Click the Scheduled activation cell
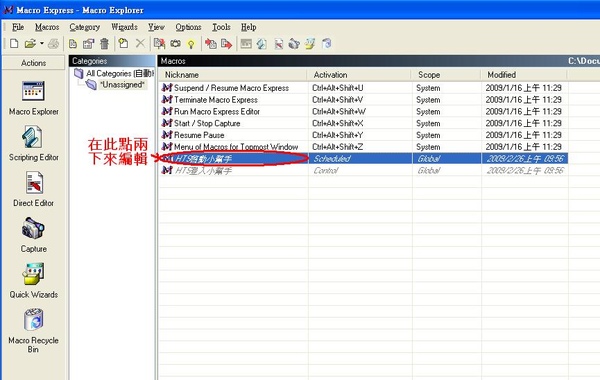 pos(332,159)
